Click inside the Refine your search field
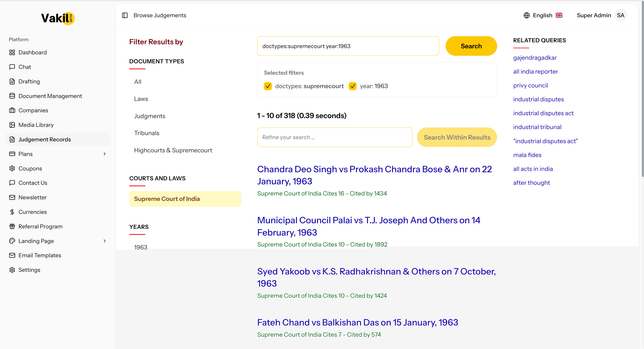The height and width of the screenshot is (349, 644). tap(335, 137)
